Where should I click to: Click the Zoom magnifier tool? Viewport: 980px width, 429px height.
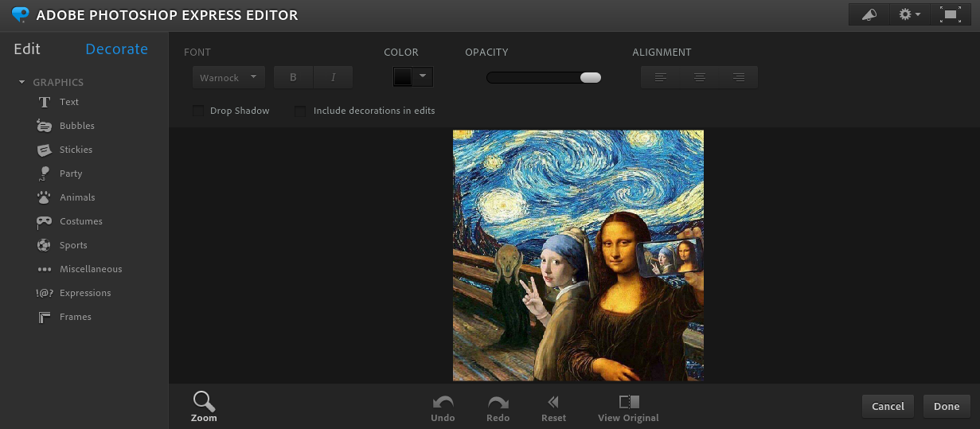pyautogui.click(x=204, y=406)
